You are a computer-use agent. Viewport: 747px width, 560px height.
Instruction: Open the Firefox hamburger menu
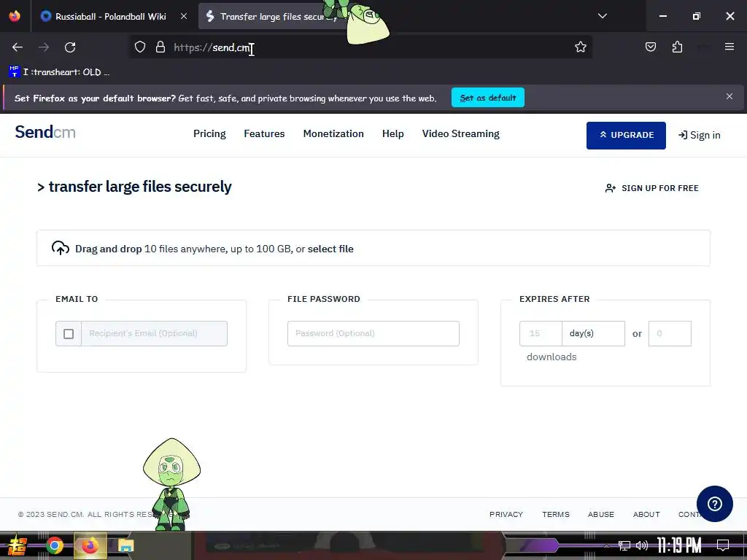[729, 47]
